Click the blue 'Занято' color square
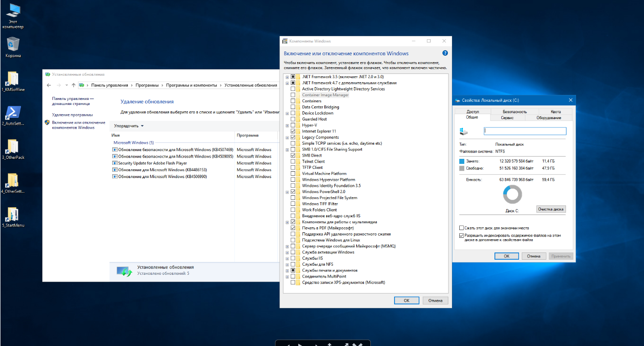Viewport: 644px width, 346px height. pyautogui.click(x=462, y=161)
